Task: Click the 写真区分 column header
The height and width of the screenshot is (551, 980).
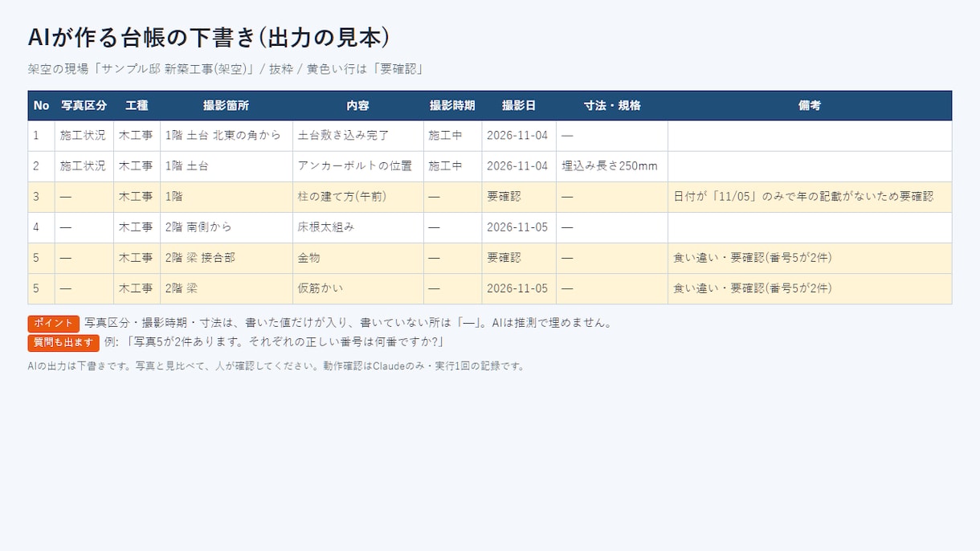Action: tap(84, 105)
